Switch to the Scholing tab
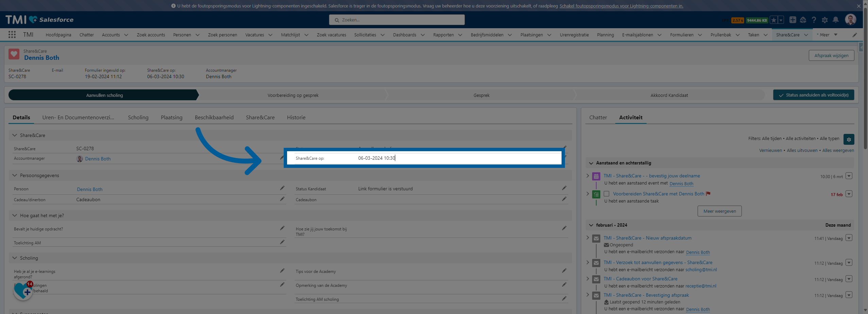The image size is (868, 314). (138, 118)
